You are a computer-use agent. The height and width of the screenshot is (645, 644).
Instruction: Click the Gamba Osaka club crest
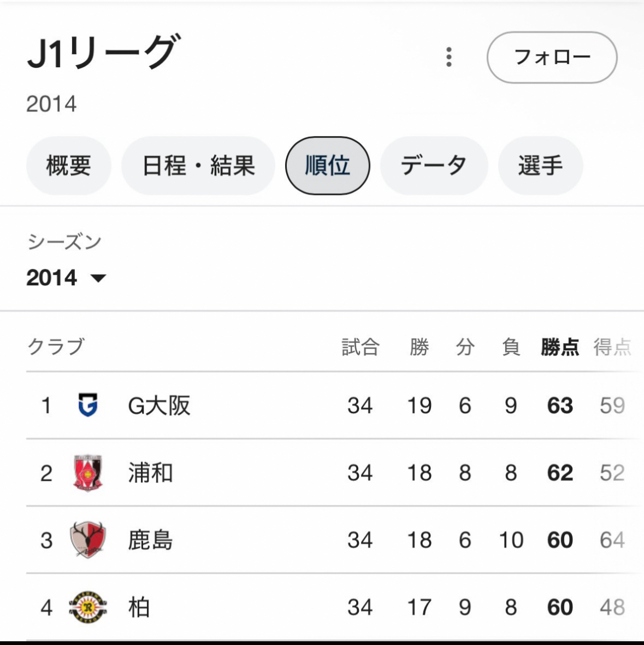[87, 405]
